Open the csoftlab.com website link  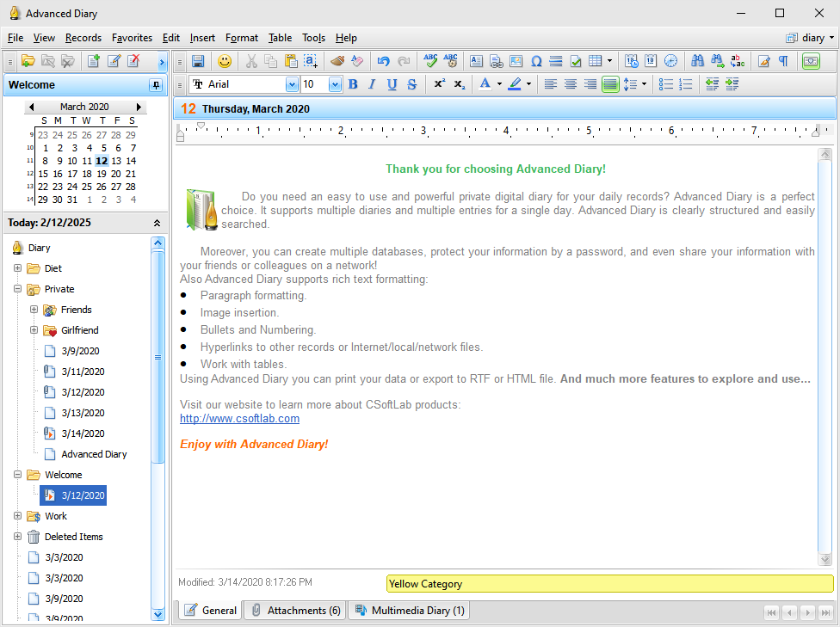pos(239,419)
